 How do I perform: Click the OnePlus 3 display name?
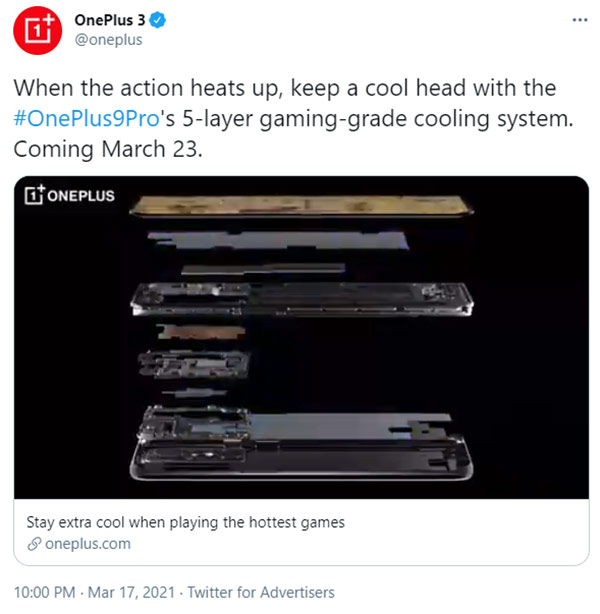point(110,20)
